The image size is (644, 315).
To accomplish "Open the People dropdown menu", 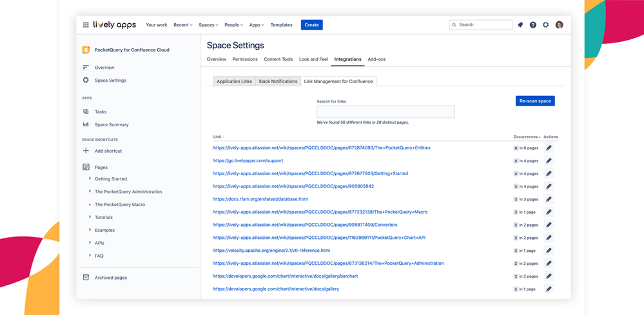I will pyautogui.click(x=234, y=25).
